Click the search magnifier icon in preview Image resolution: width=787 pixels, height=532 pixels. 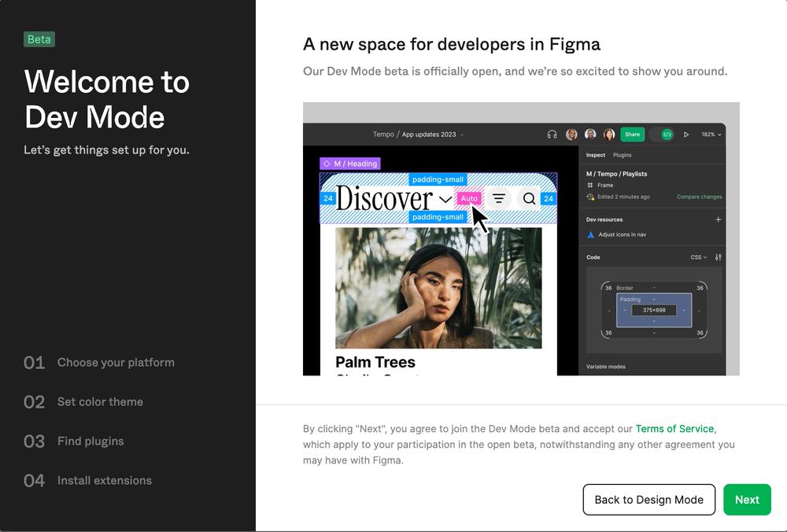[529, 199]
